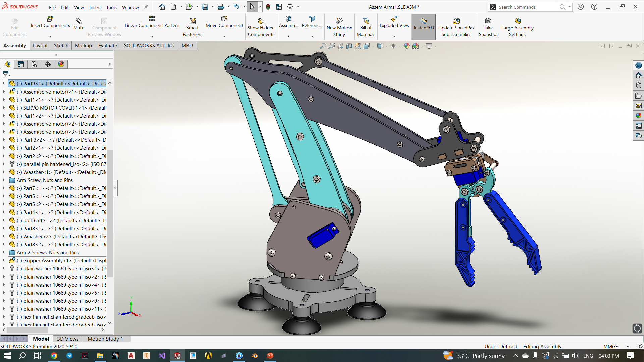Click Take Snapshot icon
The image size is (644, 362).
coord(488,21)
